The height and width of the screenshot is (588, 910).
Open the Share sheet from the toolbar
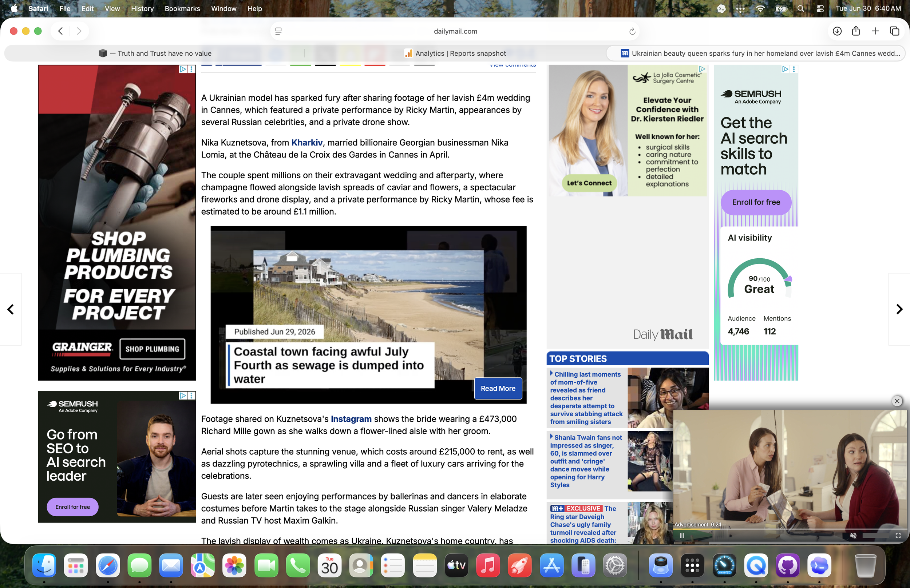pos(856,31)
